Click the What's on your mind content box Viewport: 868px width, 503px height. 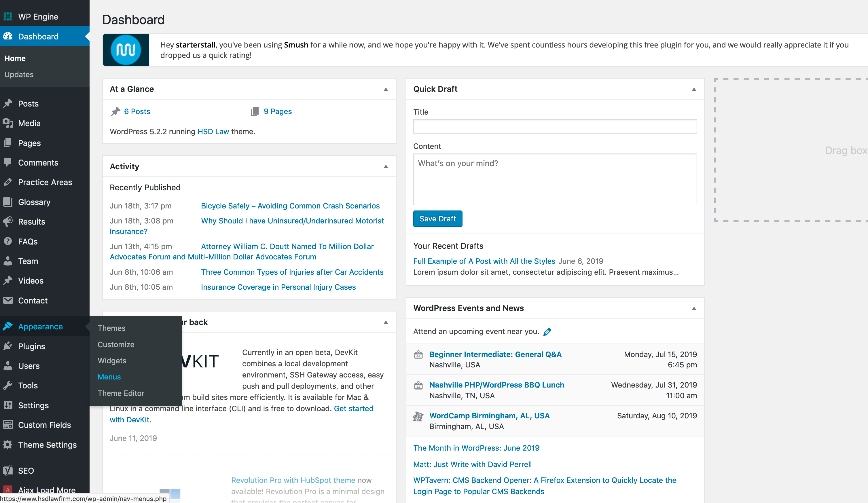pos(555,179)
